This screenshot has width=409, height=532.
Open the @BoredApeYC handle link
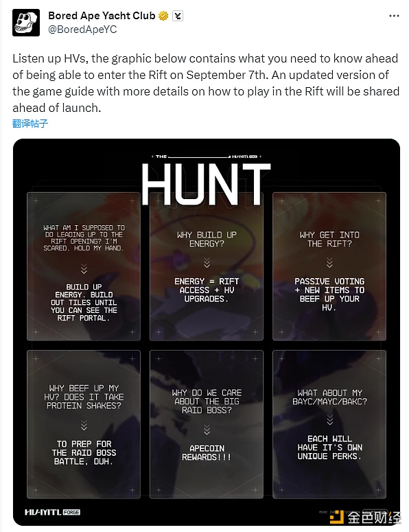pos(82,30)
